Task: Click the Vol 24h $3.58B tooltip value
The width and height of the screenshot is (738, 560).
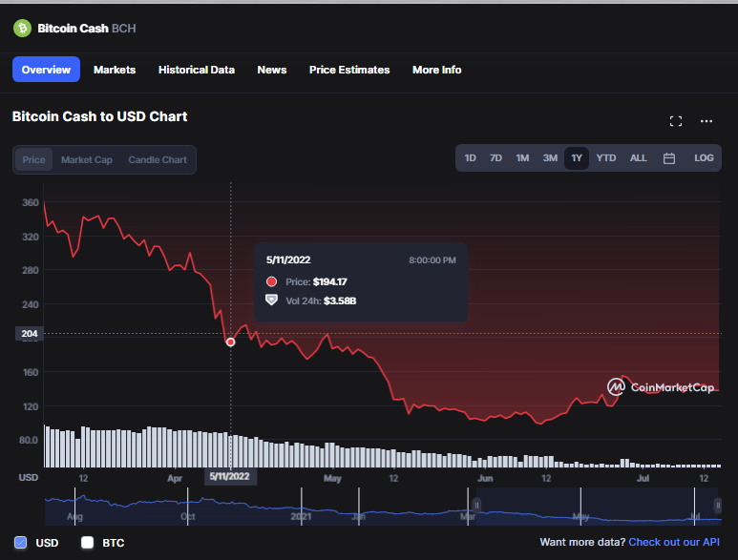Action: click(340, 301)
